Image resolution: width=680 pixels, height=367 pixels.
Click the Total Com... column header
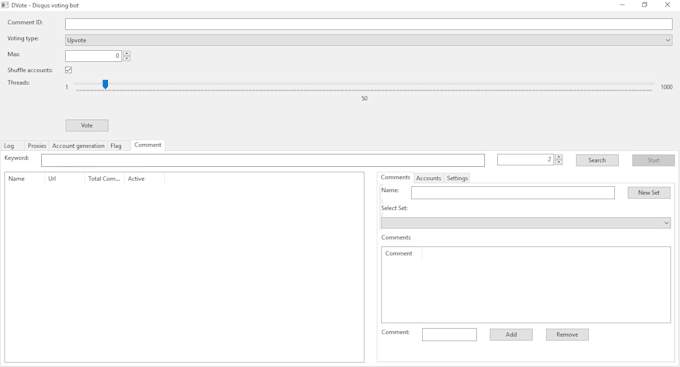pos(105,179)
